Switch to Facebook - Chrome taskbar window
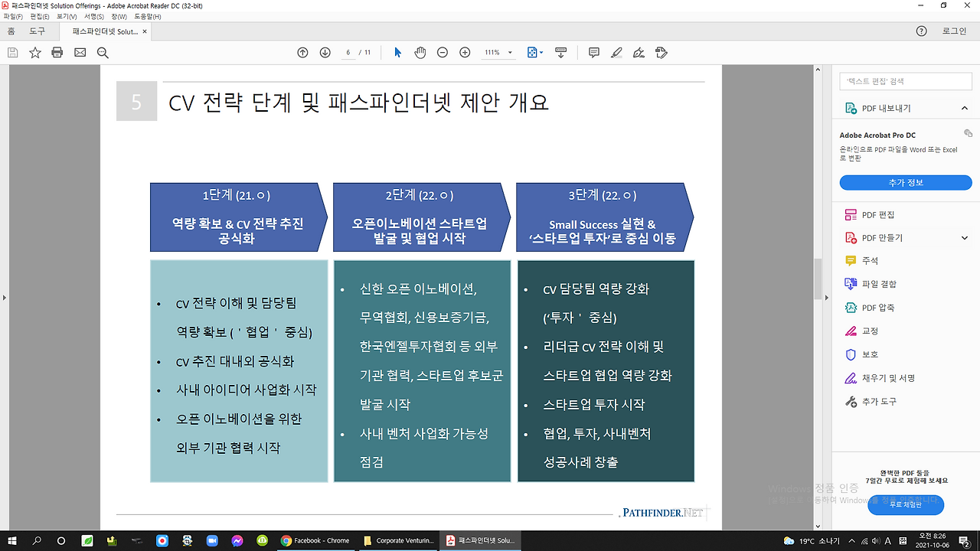The width and height of the screenshot is (980, 551). [314, 540]
